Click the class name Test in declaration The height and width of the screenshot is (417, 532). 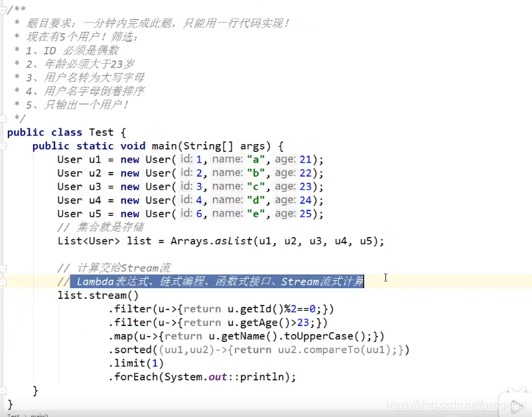point(101,132)
